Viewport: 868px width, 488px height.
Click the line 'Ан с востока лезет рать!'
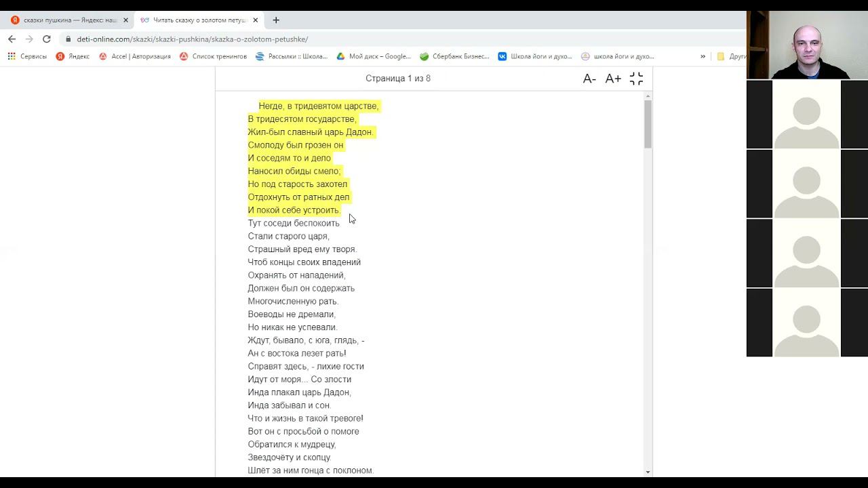click(x=297, y=353)
